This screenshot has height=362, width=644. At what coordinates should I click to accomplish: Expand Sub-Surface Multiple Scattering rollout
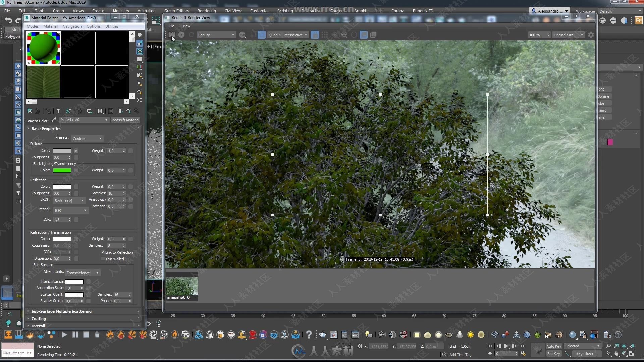pyautogui.click(x=61, y=311)
